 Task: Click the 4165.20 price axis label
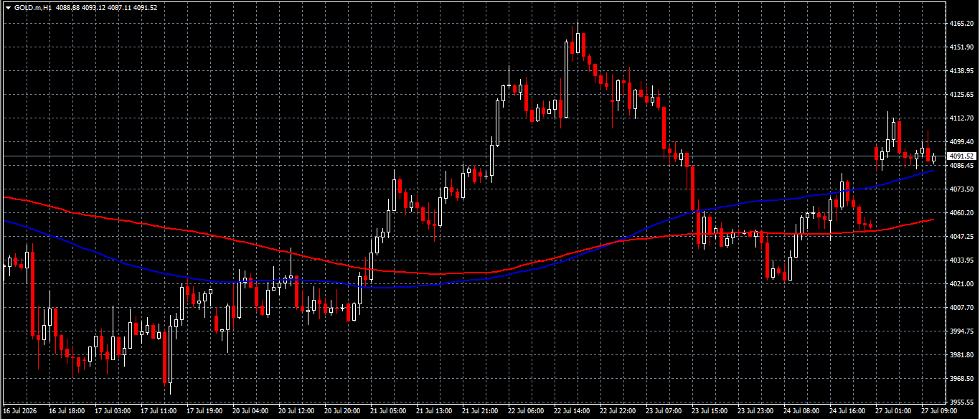[960, 24]
